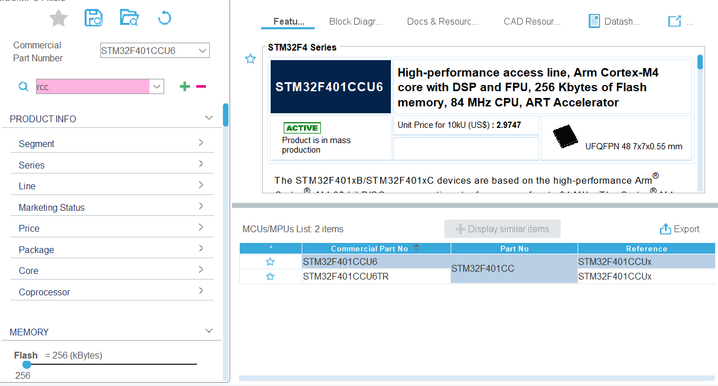
Task: Click the left filter panel scrollbar
Action: tap(225, 115)
